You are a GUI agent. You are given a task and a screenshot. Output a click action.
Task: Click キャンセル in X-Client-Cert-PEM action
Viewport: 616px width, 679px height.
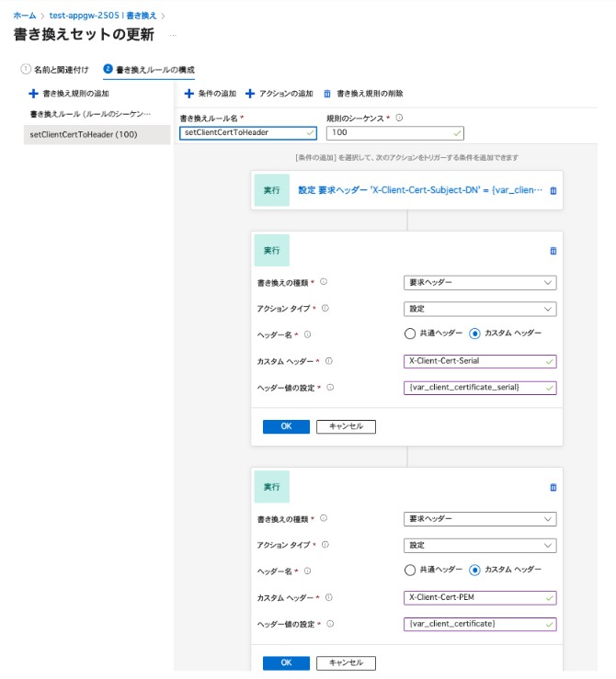[x=346, y=662]
